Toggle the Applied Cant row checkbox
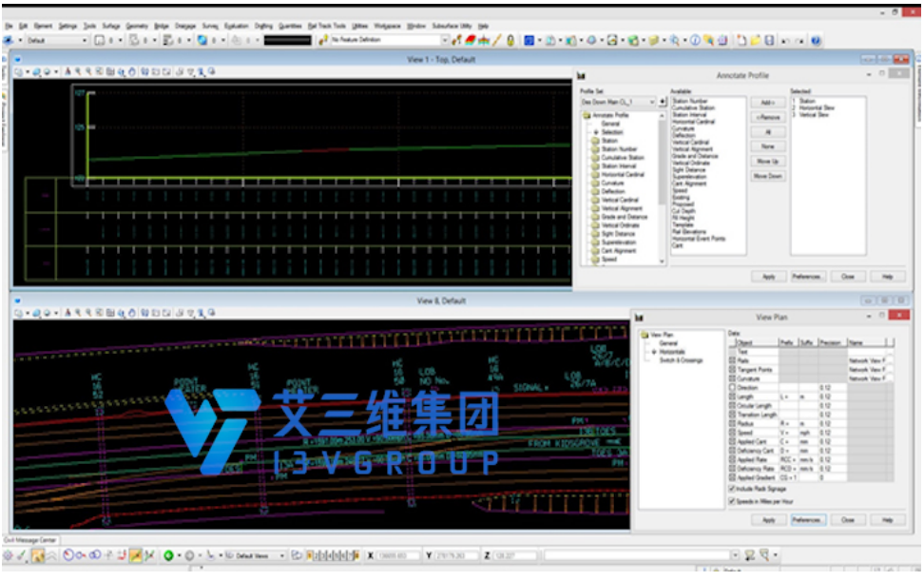924x581 pixels. pos(733,441)
